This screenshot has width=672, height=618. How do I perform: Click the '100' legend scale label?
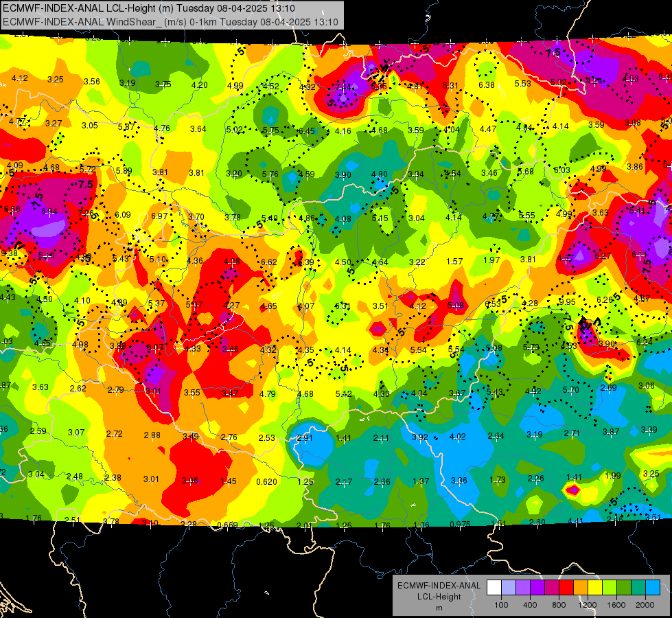click(x=501, y=605)
